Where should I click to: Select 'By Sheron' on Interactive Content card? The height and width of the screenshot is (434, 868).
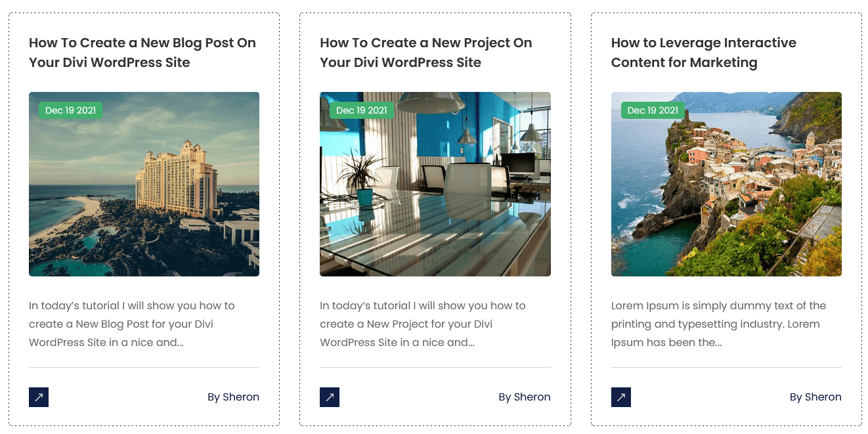(x=815, y=397)
